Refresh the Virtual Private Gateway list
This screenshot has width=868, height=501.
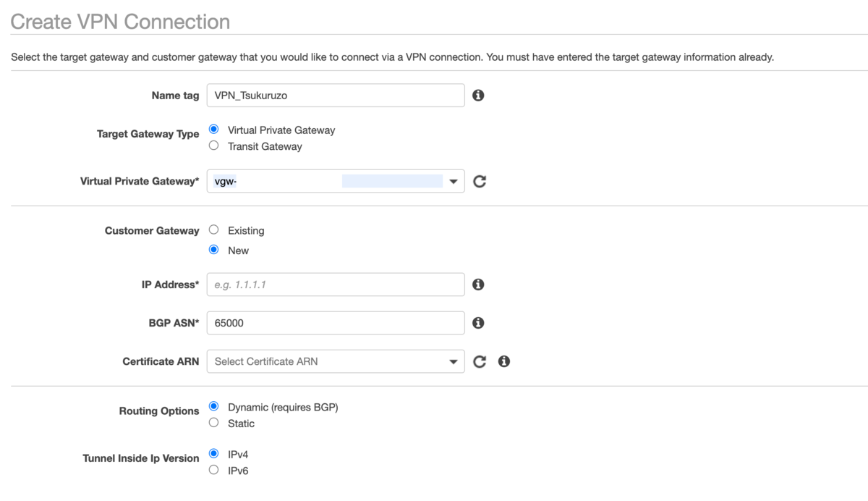(480, 181)
